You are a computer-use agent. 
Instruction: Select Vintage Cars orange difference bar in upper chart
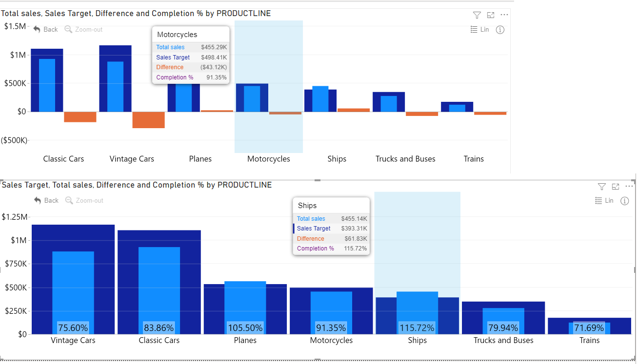coord(148,120)
